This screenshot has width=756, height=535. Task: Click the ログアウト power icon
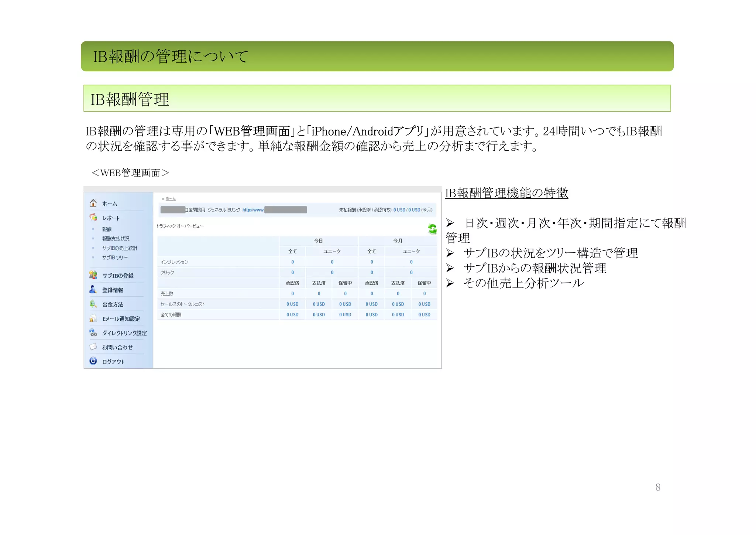click(93, 361)
